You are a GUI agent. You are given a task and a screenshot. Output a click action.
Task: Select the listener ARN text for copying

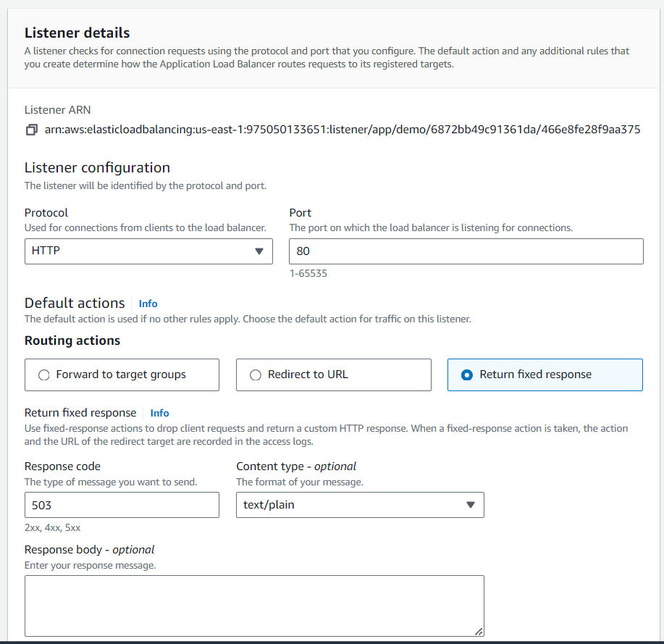342,129
